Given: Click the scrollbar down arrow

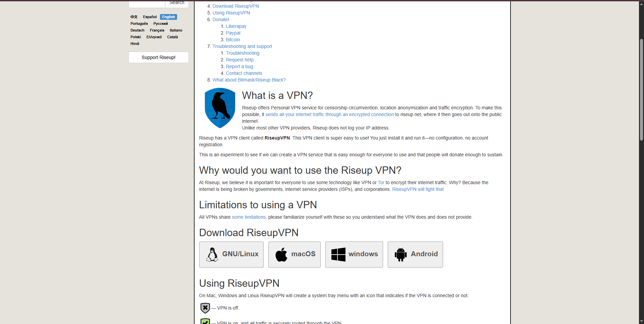Looking at the screenshot, I should [641, 321].
